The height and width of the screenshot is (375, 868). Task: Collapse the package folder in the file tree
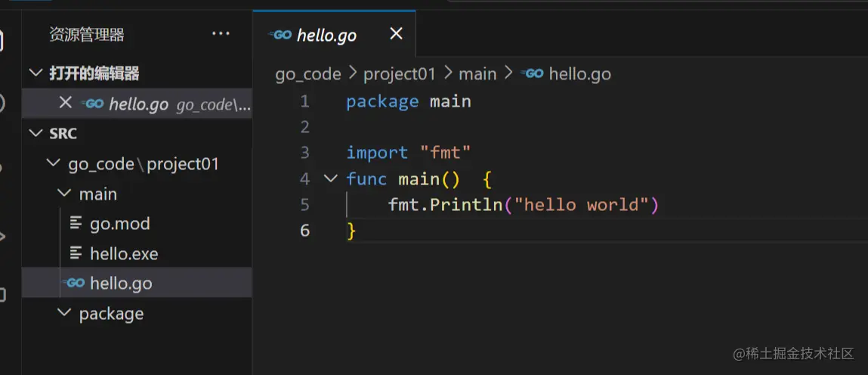point(65,313)
